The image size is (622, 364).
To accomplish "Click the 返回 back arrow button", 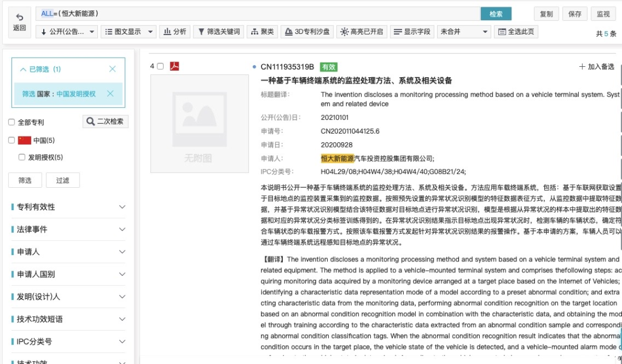I will pos(20,22).
